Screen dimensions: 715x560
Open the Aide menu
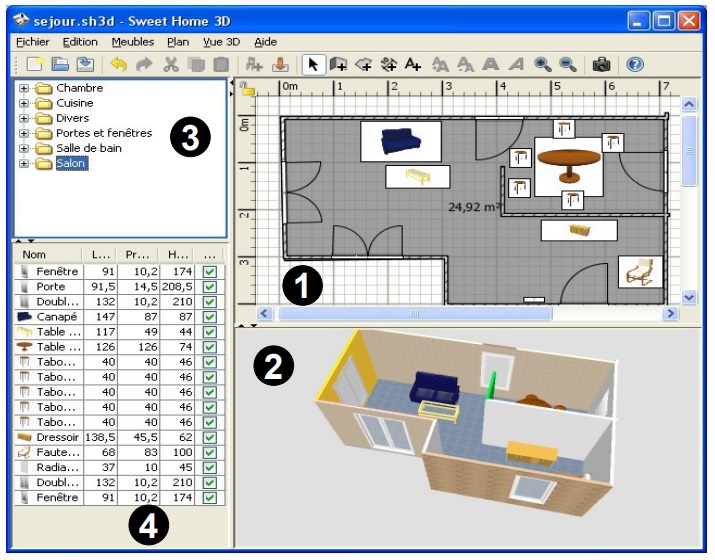pyautogui.click(x=265, y=42)
